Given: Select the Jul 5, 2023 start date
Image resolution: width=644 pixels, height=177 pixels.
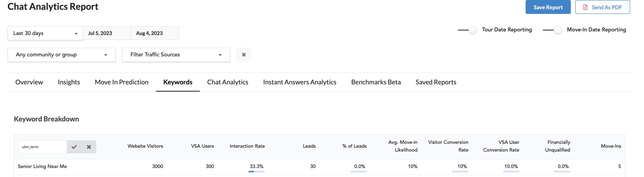Looking at the screenshot, I should click(x=107, y=33).
